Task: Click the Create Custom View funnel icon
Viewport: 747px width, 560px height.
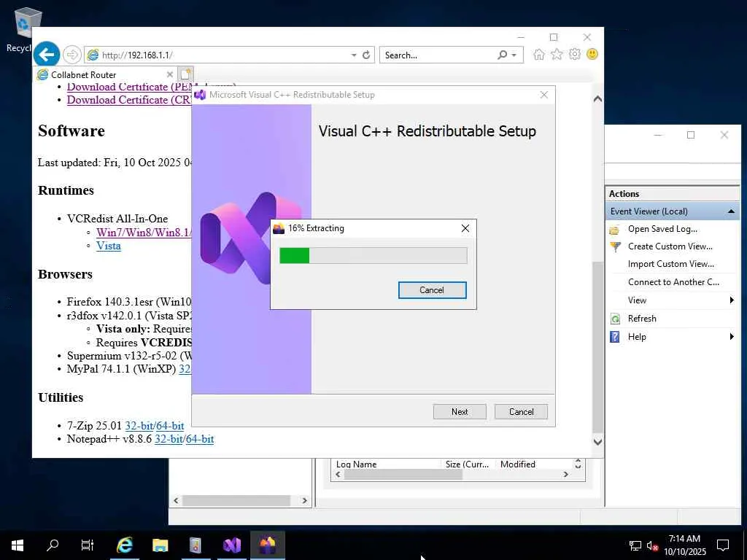Action: coord(615,246)
